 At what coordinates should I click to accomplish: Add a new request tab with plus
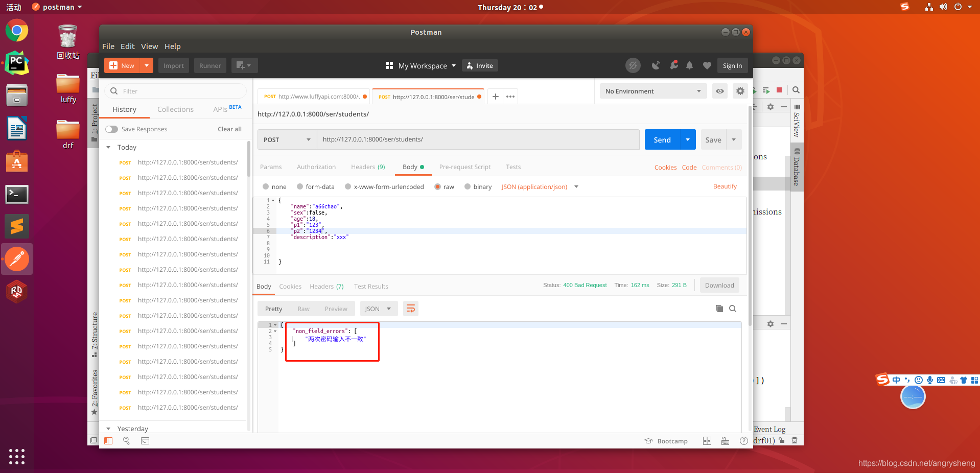495,96
